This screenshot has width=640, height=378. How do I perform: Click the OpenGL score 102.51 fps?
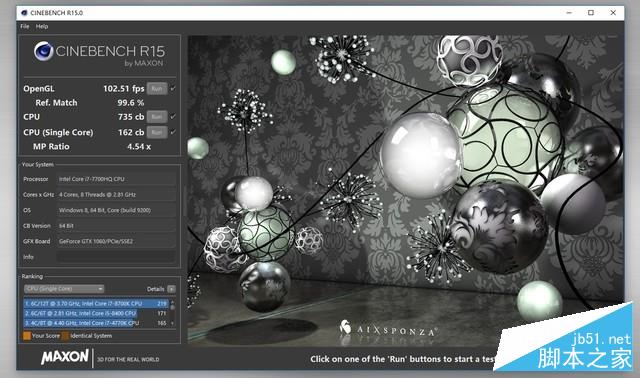124,89
